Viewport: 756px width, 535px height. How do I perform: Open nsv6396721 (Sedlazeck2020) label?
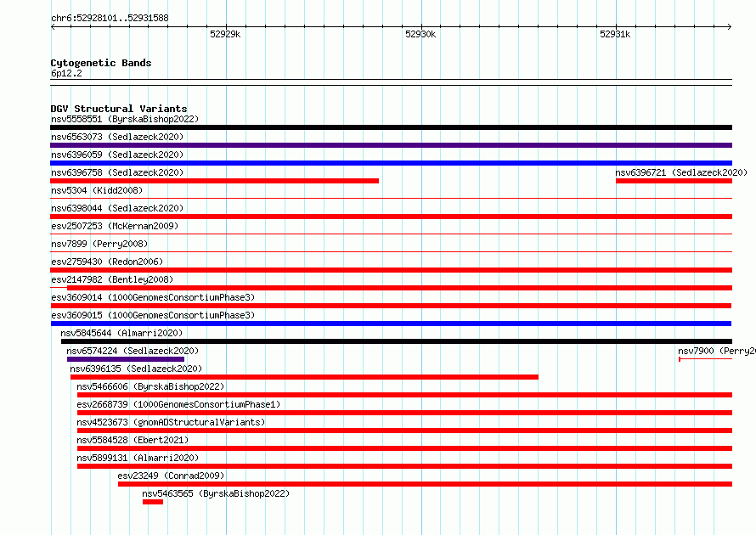pyautogui.click(x=681, y=172)
